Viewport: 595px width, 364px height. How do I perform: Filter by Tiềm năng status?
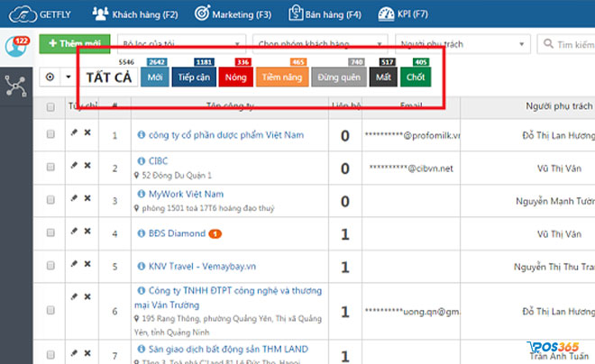tap(282, 77)
